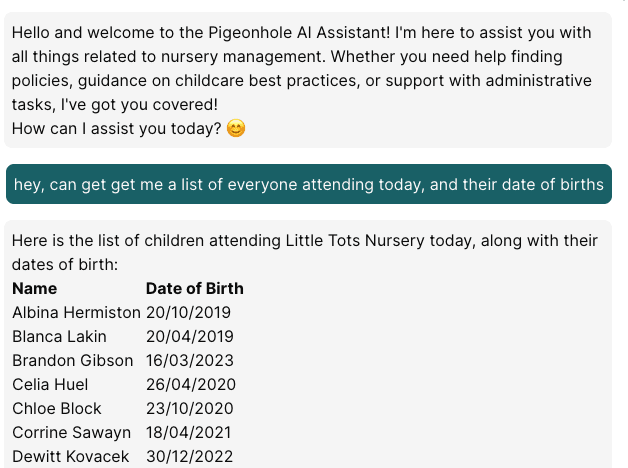Click Dewitt Kovacek in the list
This screenshot has width=628, height=468.
71,456
